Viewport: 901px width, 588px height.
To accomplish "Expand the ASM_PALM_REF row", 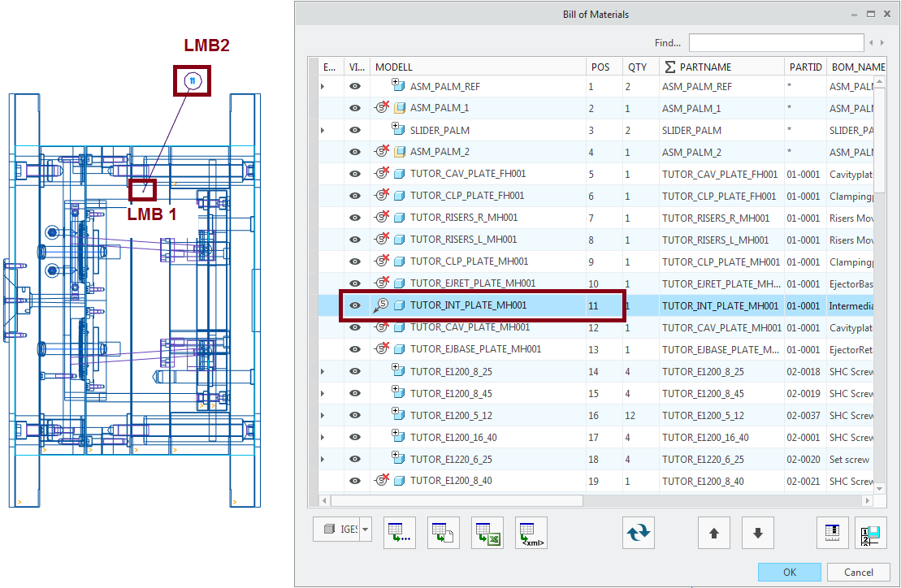I will pyautogui.click(x=323, y=86).
